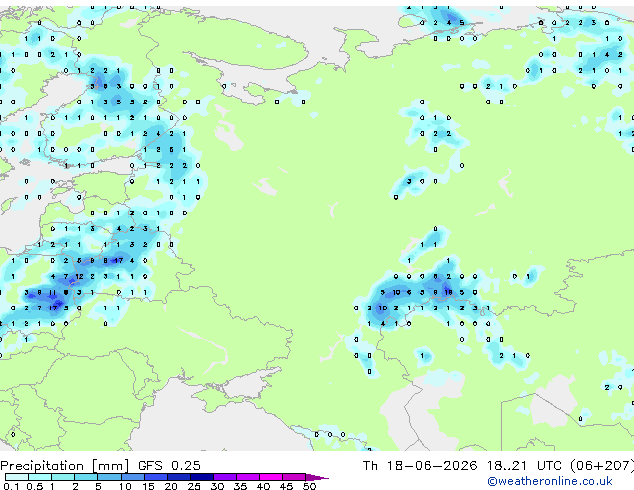Pick the 40–45 mm bright magenta legend swatch
Image resolution: width=634 pixels, height=490 pixels.
click(x=271, y=477)
